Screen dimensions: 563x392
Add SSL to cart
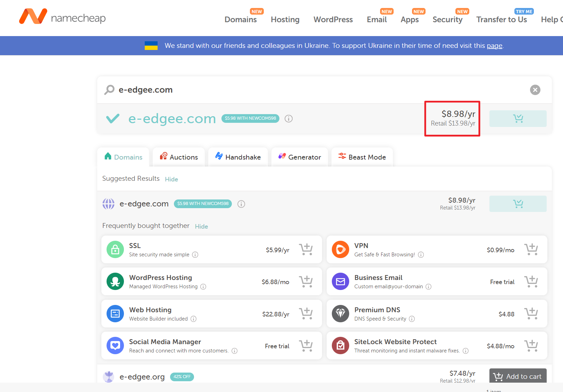(306, 249)
